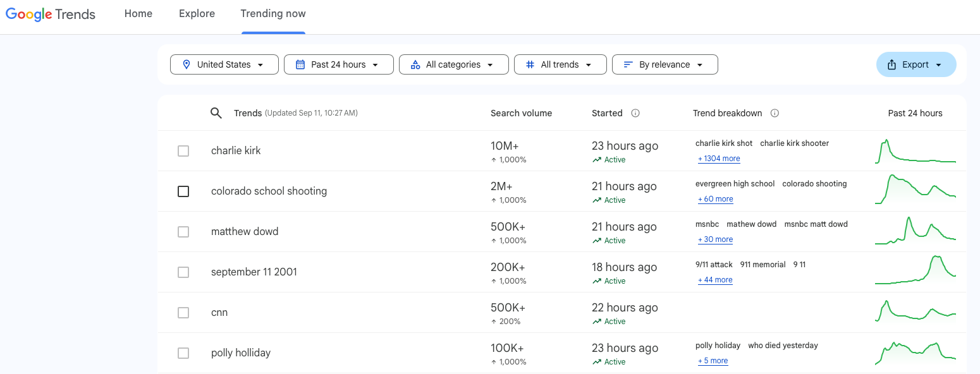
Task: Open the "+ 1304 more" breakdown link
Action: 719,159
